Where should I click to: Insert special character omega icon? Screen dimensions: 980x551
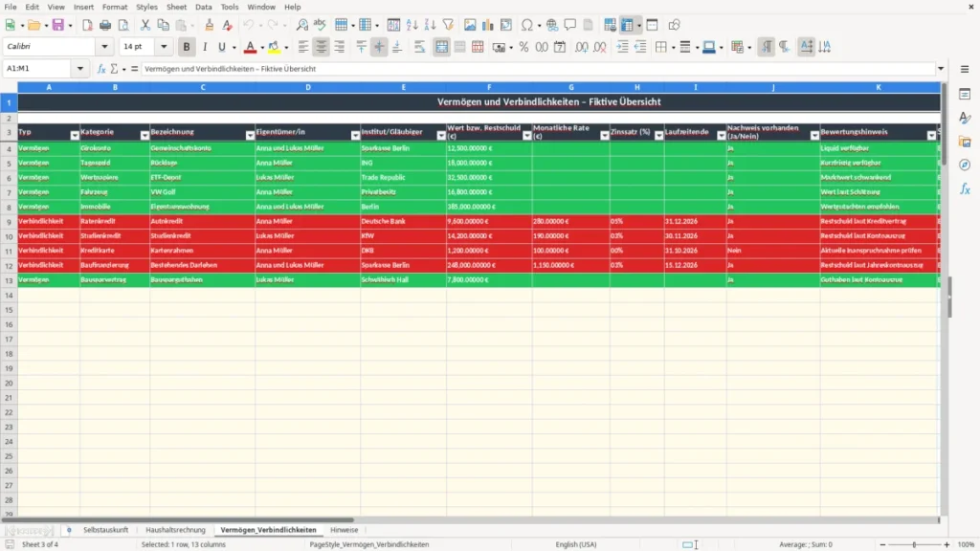point(527,25)
